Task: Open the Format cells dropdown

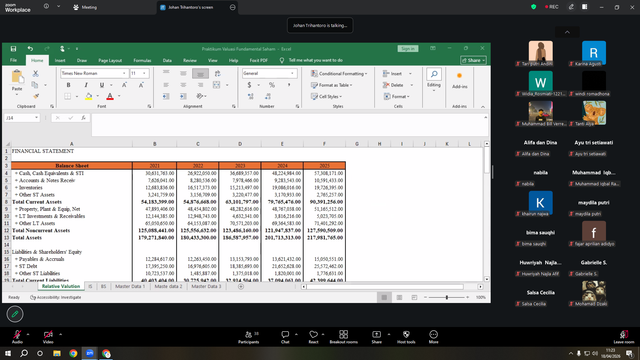Action: [396, 96]
